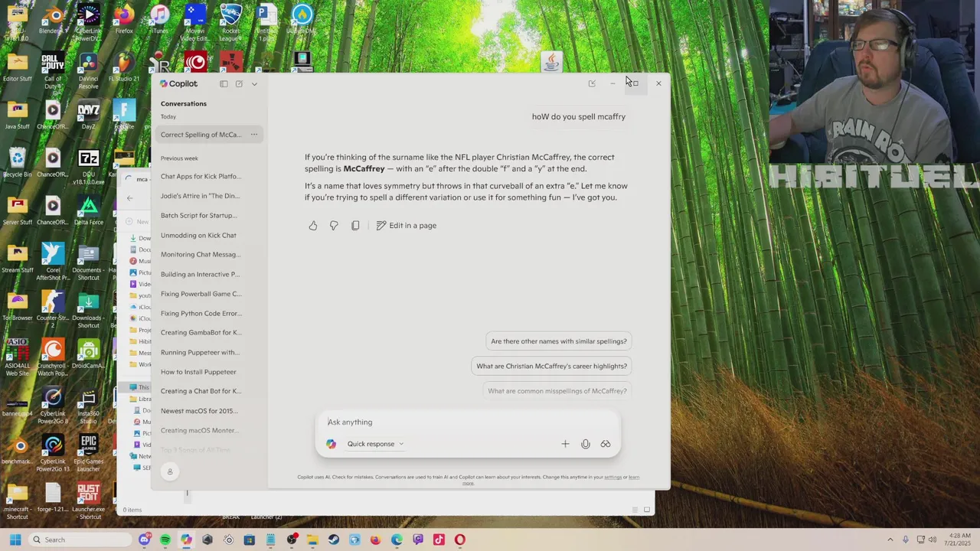The image size is (980, 551).
Task: Focus the 'Ask anything' input field
Action: [x=468, y=422]
